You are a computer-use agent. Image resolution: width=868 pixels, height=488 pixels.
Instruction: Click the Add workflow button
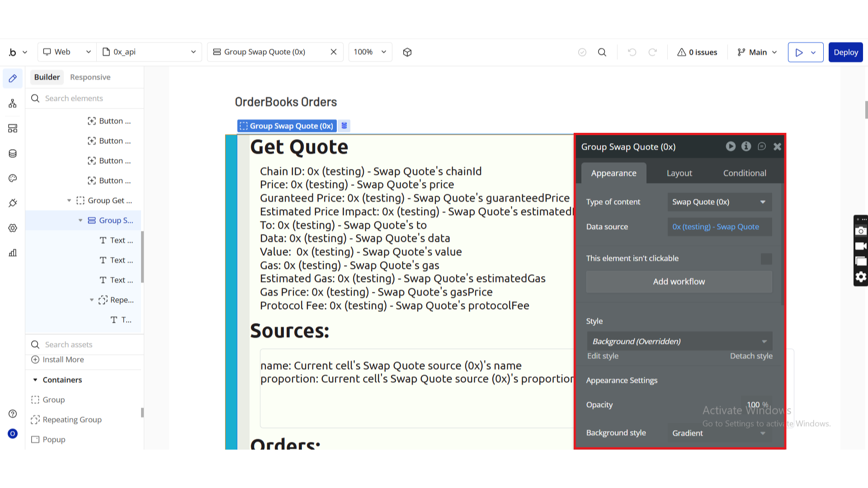pos(679,282)
